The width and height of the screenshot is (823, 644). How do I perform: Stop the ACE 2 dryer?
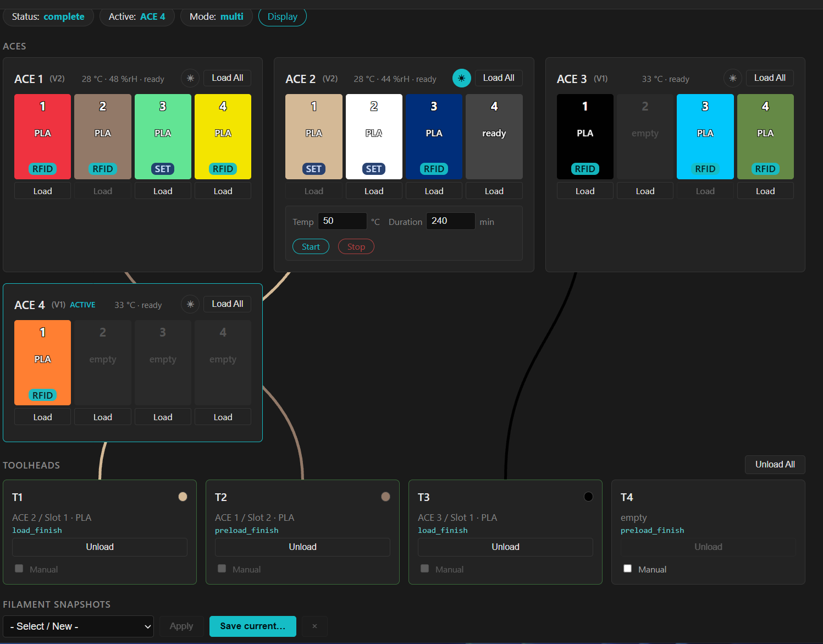[356, 246]
